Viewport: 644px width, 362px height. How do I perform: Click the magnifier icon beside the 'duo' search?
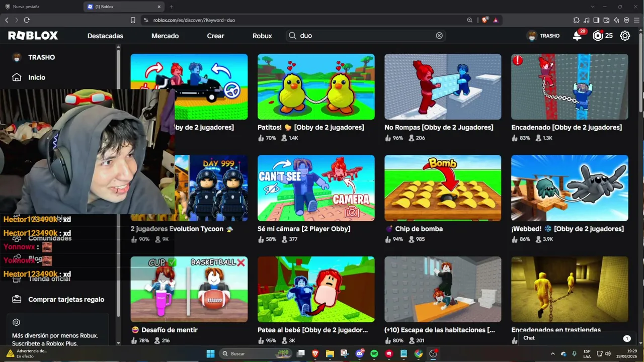click(292, 36)
